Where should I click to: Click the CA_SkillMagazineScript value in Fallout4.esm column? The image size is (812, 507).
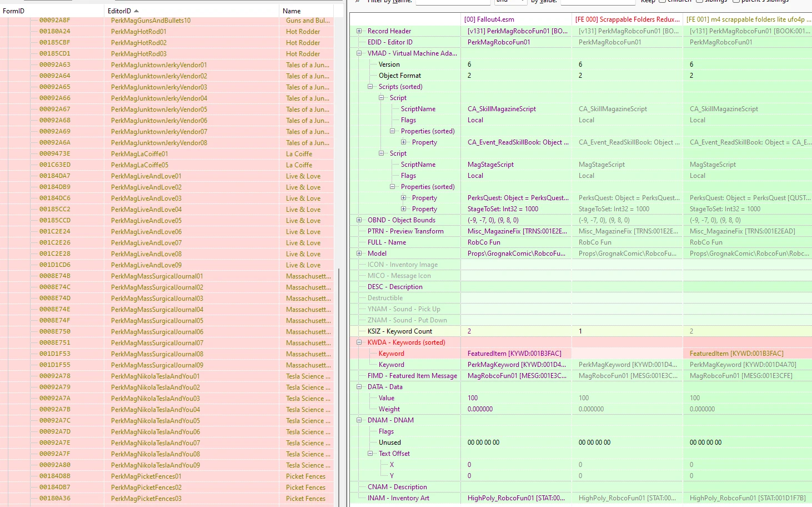[x=502, y=109]
